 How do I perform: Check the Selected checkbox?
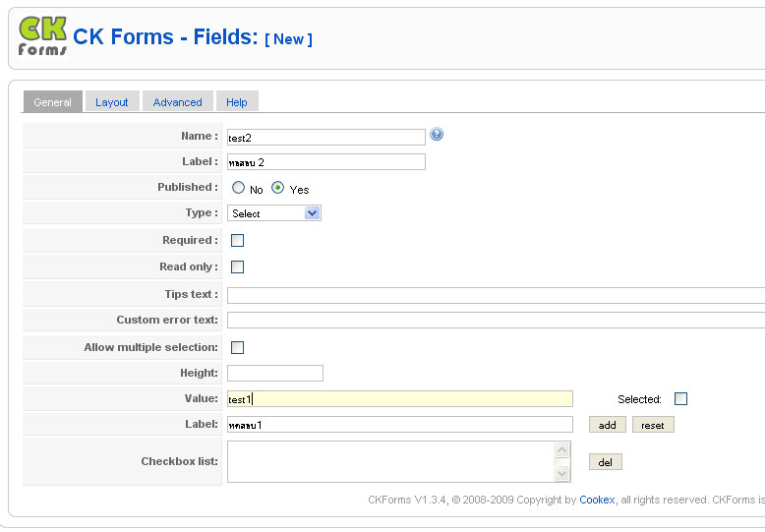pyautogui.click(x=680, y=399)
